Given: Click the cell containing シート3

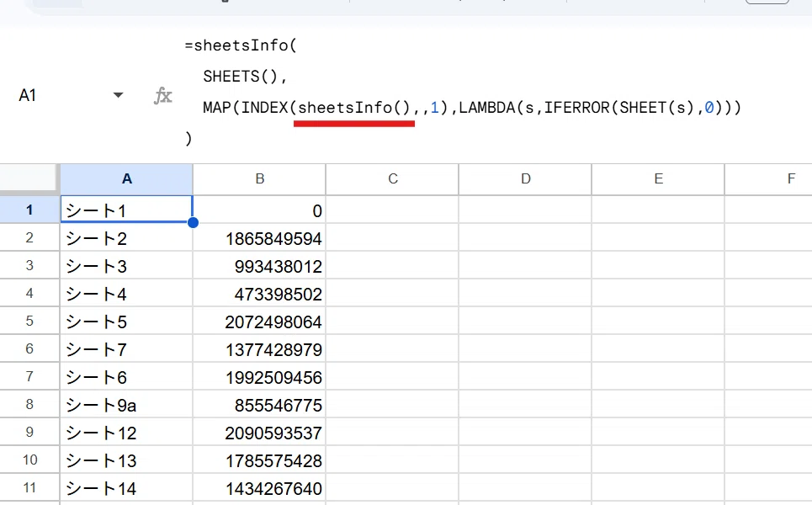Looking at the screenshot, I should [126, 265].
